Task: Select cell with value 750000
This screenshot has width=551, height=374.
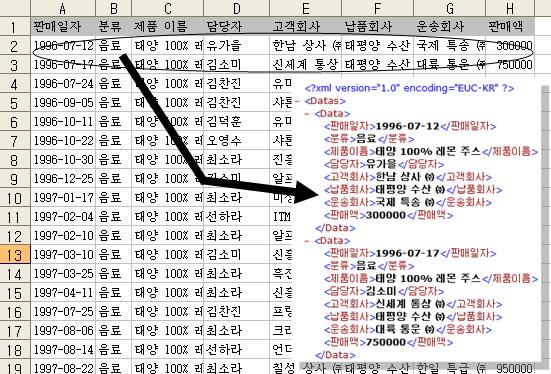Action: 510,64
